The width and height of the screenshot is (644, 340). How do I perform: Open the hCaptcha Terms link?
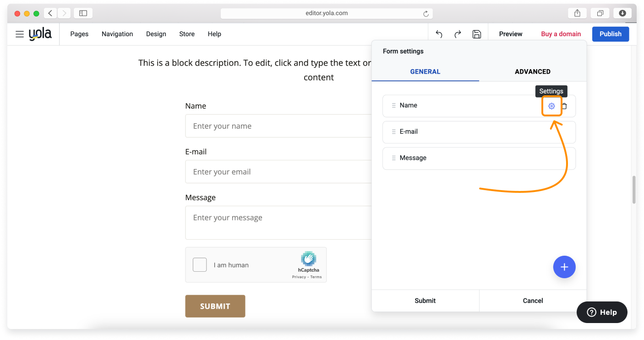[316, 277]
